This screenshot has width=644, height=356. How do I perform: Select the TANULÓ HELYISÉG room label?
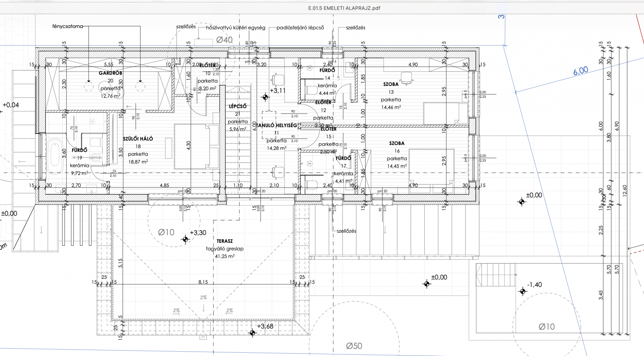click(277, 125)
